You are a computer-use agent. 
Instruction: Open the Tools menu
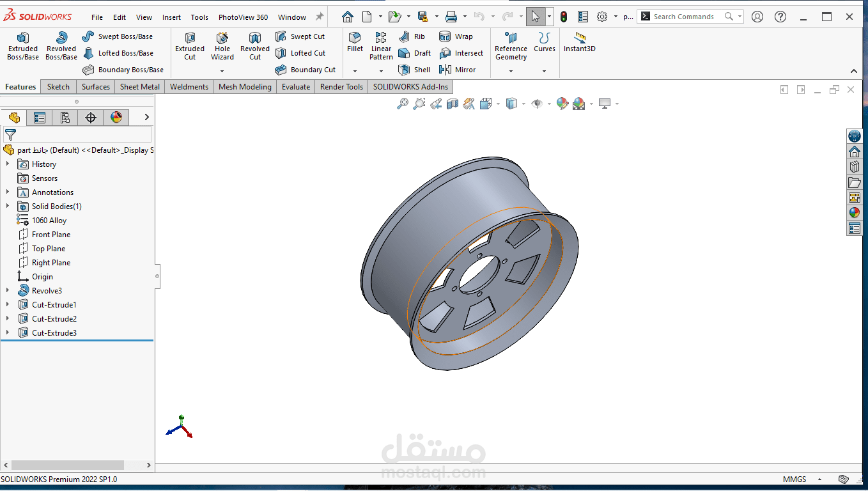[x=199, y=17]
